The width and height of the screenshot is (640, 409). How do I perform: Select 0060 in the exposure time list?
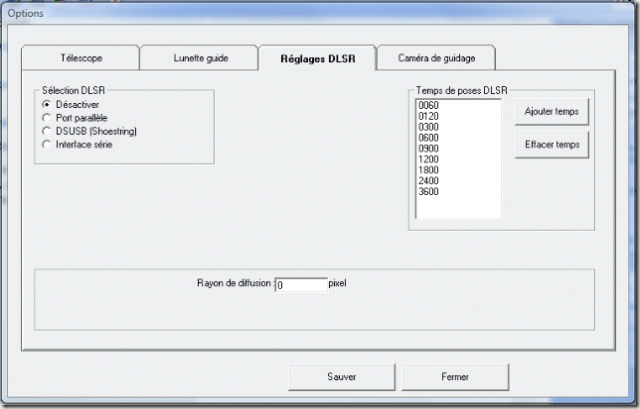(x=429, y=105)
